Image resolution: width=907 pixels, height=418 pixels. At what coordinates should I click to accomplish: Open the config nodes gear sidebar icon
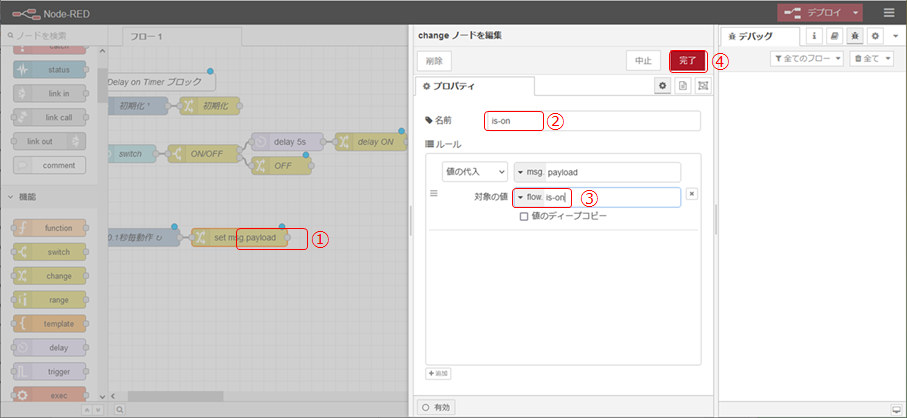tap(875, 36)
